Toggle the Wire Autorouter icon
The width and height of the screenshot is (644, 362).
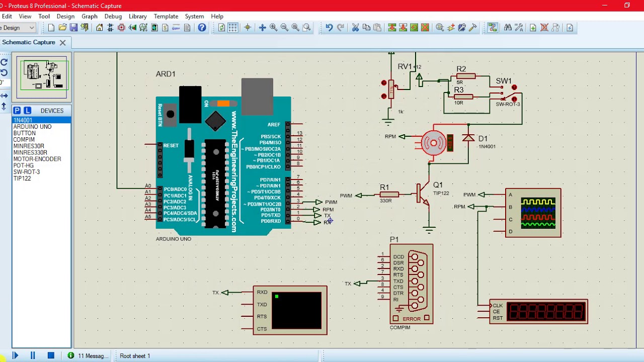(x=492, y=28)
